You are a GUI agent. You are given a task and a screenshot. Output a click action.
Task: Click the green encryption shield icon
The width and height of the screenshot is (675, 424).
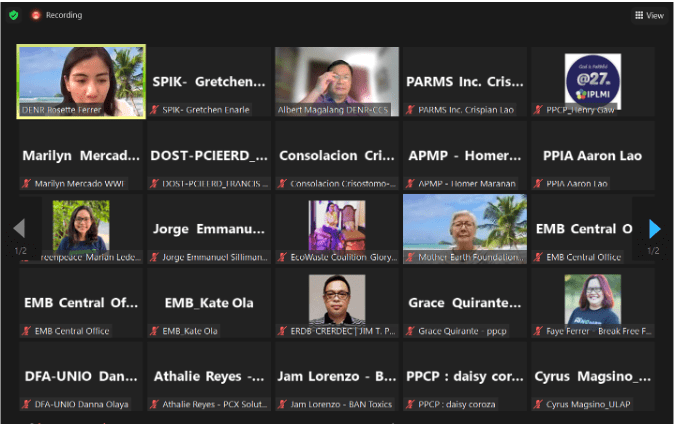click(x=13, y=15)
